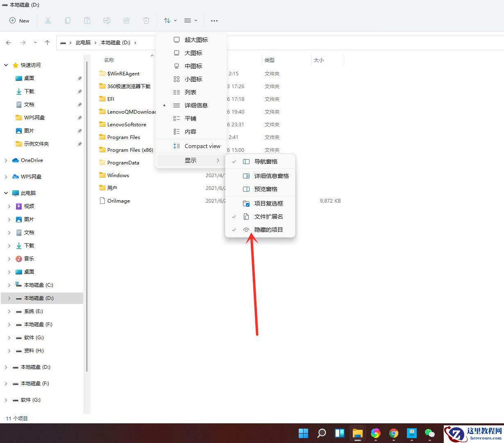Select 超大图标 view mode

point(197,39)
